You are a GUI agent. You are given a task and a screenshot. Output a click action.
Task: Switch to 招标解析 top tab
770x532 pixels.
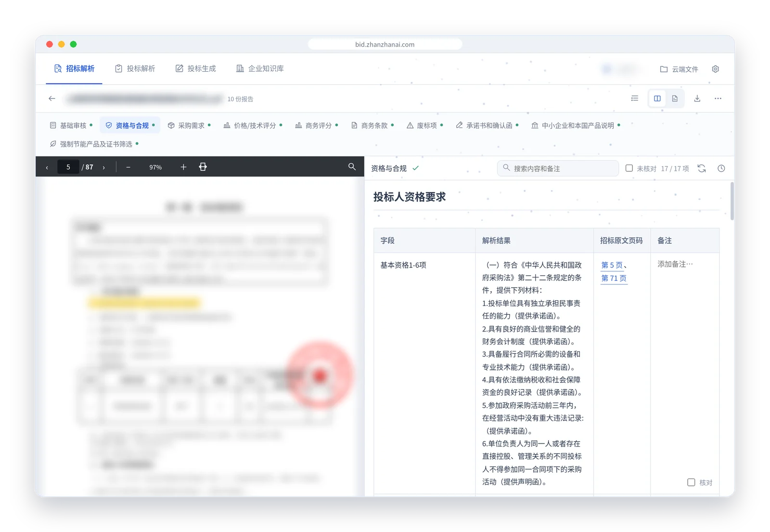74,68
